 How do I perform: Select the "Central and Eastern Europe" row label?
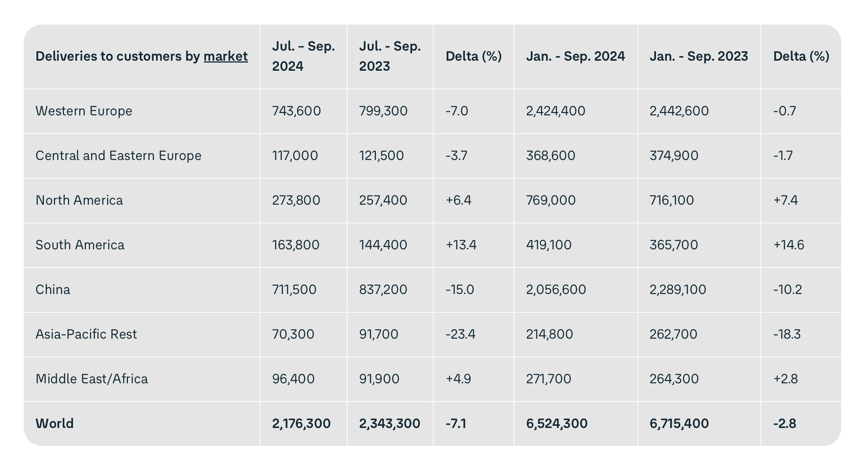(x=118, y=156)
